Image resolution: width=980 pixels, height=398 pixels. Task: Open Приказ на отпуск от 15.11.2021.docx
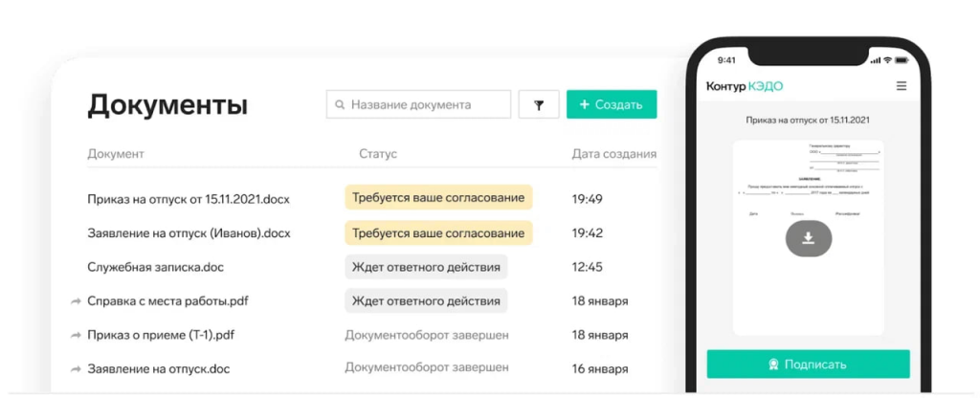coord(189,199)
